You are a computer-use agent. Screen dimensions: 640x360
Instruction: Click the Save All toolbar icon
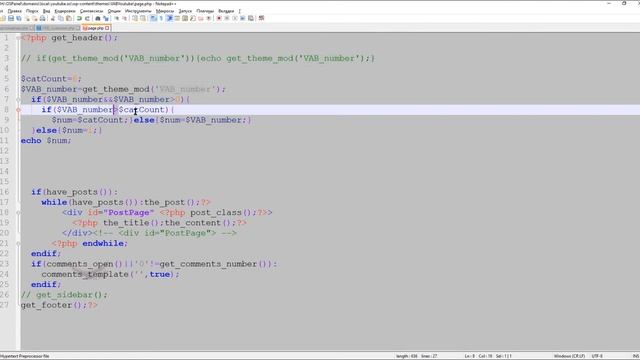click(x=19, y=18)
